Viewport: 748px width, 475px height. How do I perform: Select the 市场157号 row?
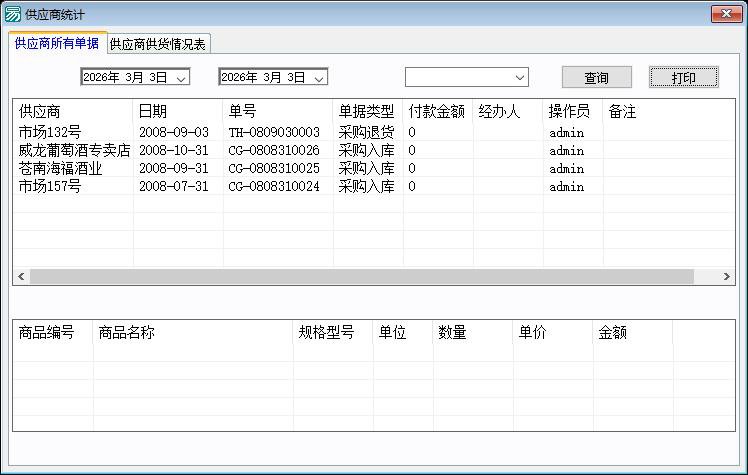(x=50, y=186)
